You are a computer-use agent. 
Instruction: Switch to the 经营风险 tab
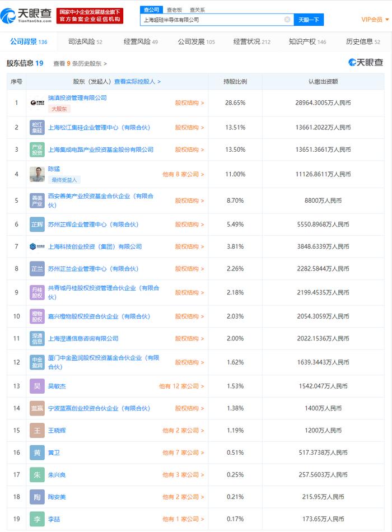[x=141, y=42]
